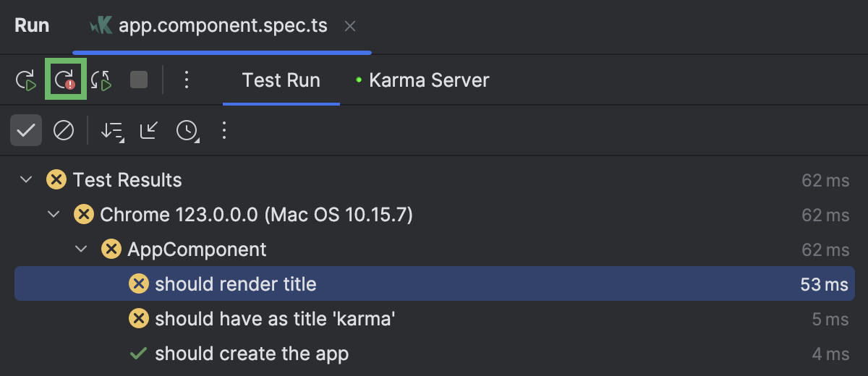Select the Test Run tab
Screen dimensions: 868x376
[281, 80]
